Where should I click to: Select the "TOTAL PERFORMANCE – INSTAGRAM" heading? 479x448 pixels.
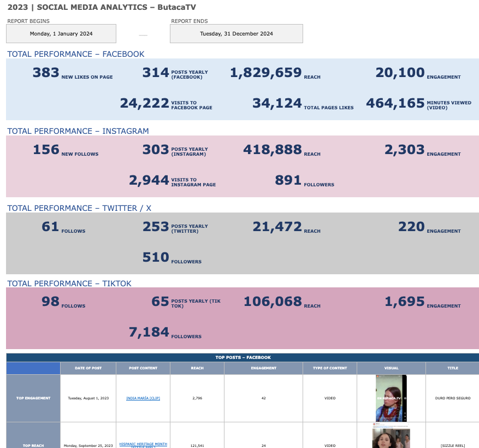coord(78,131)
